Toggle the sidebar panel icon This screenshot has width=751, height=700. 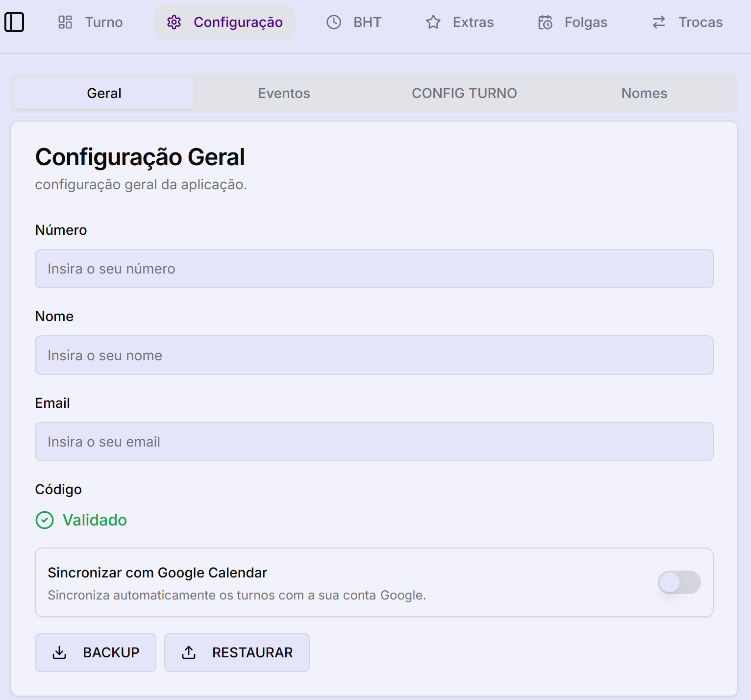(x=14, y=22)
